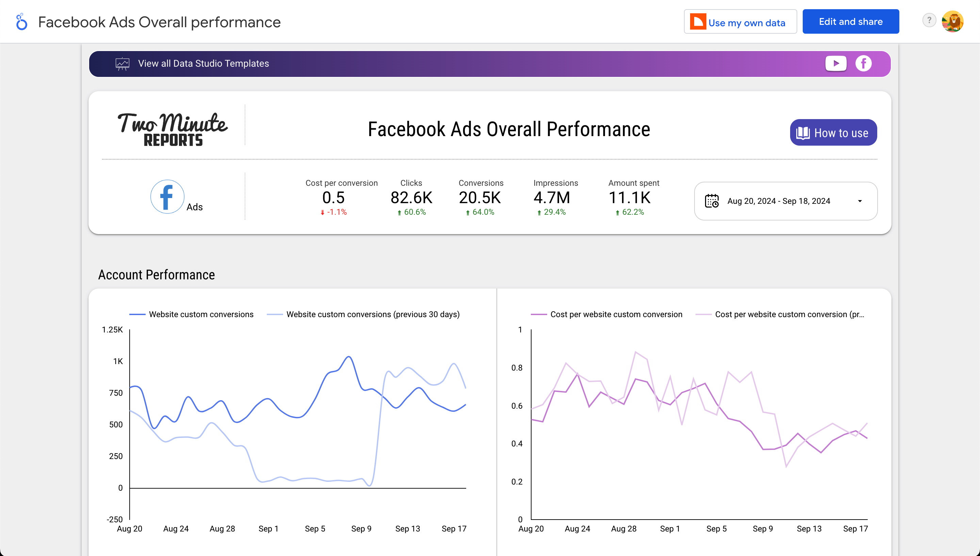Viewport: 980px width, 556px height.
Task: Click the 64.0% change value
Action: tap(483, 212)
